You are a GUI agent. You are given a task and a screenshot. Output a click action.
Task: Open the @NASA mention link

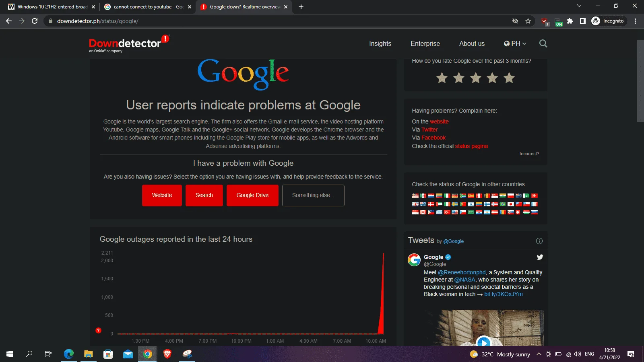pos(464,280)
